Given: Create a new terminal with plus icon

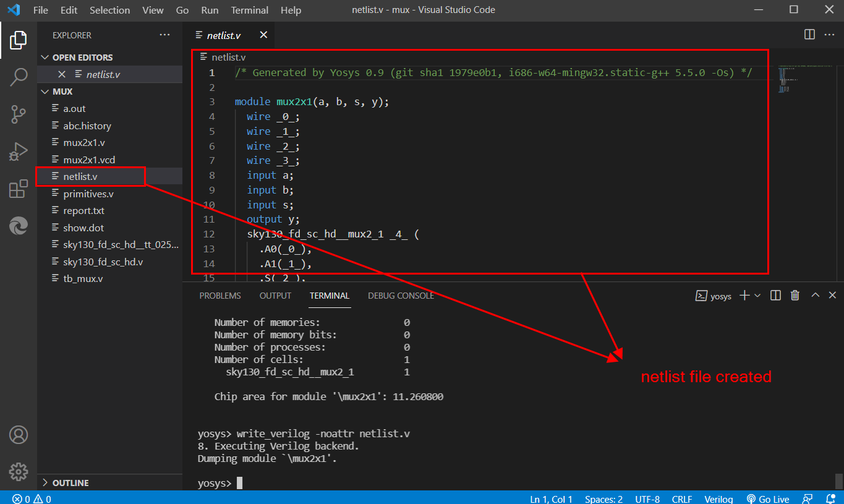Looking at the screenshot, I should 744,296.
